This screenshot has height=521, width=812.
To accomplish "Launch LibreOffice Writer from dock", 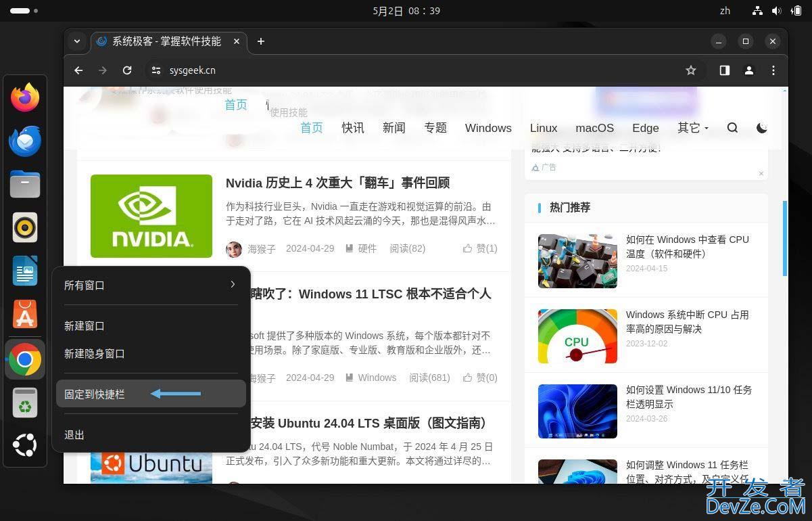I will 25,271.
